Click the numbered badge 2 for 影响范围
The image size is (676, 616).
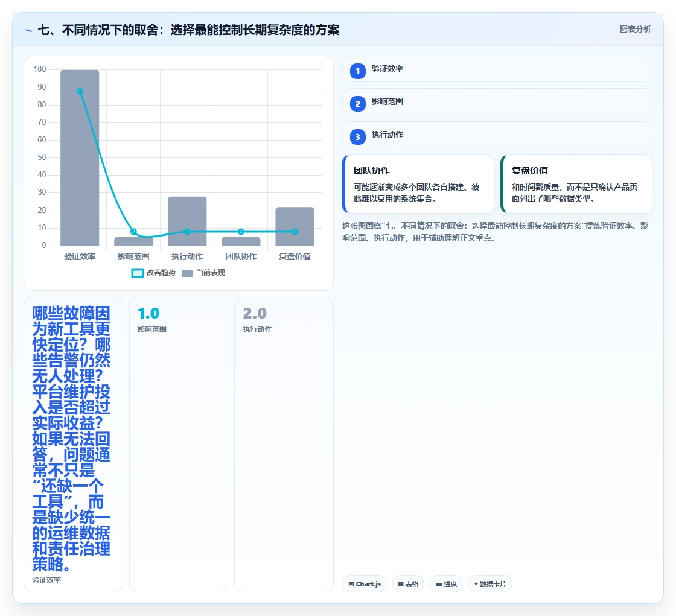coord(357,104)
